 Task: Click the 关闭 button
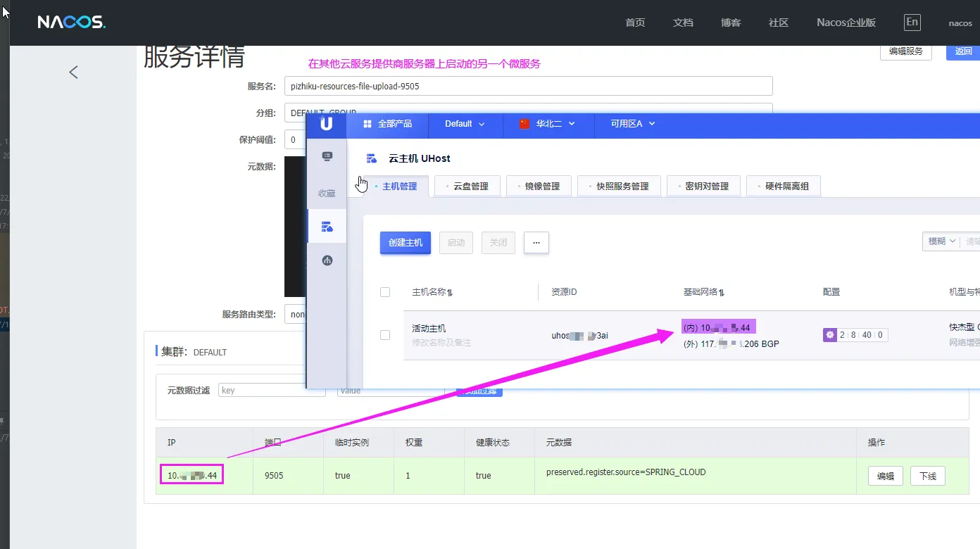[498, 243]
